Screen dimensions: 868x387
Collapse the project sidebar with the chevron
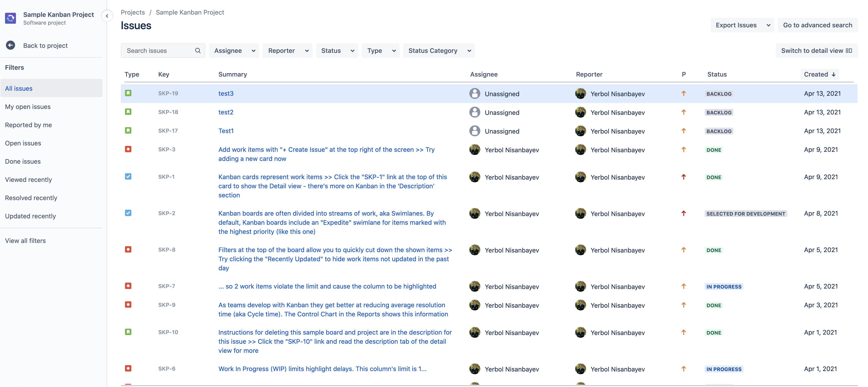point(107,16)
